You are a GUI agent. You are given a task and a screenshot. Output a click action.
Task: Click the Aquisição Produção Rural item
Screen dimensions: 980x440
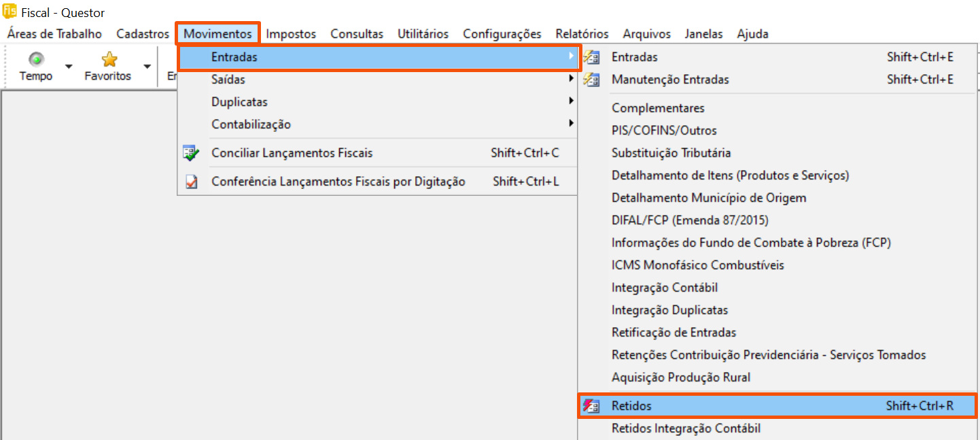tap(681, 377)
